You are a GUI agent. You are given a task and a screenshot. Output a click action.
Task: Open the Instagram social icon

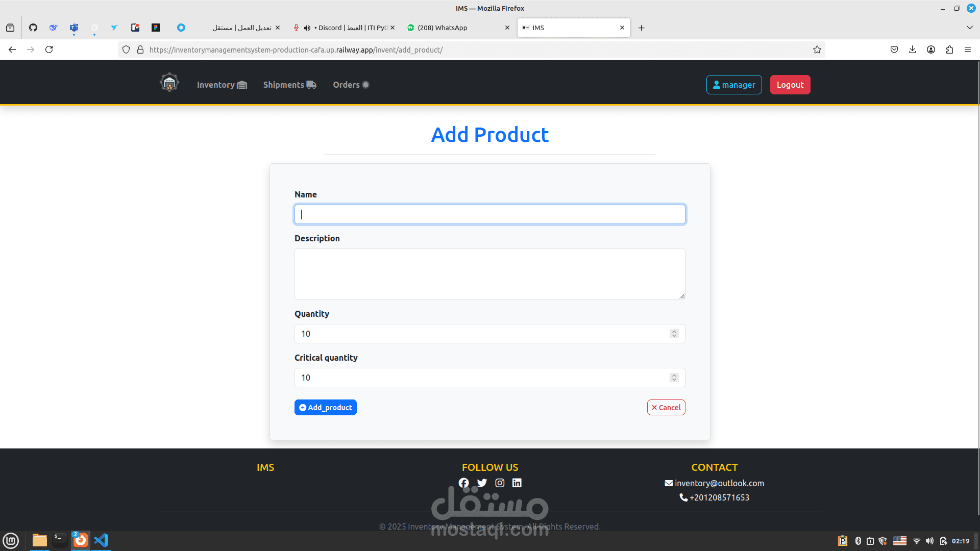coord(500,483)
